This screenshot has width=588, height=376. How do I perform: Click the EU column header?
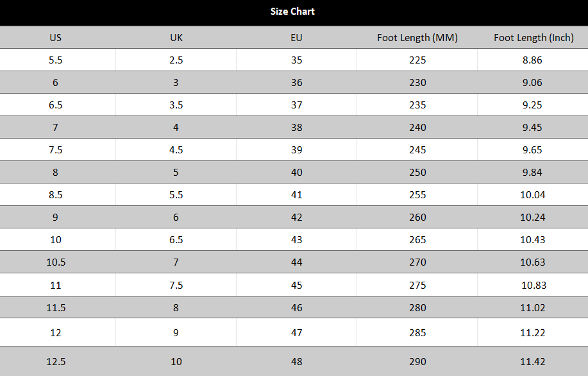click(x=296, y=37)
